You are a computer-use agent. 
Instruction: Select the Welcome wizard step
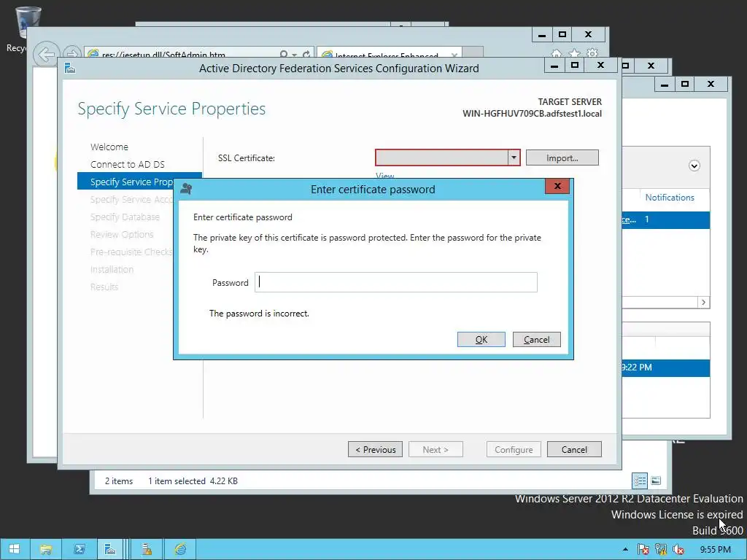point(109,147)
